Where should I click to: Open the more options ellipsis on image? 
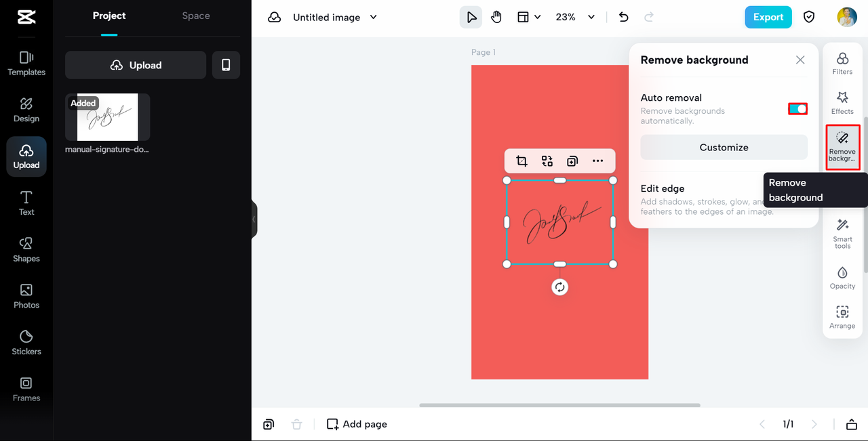click(597, 161)
